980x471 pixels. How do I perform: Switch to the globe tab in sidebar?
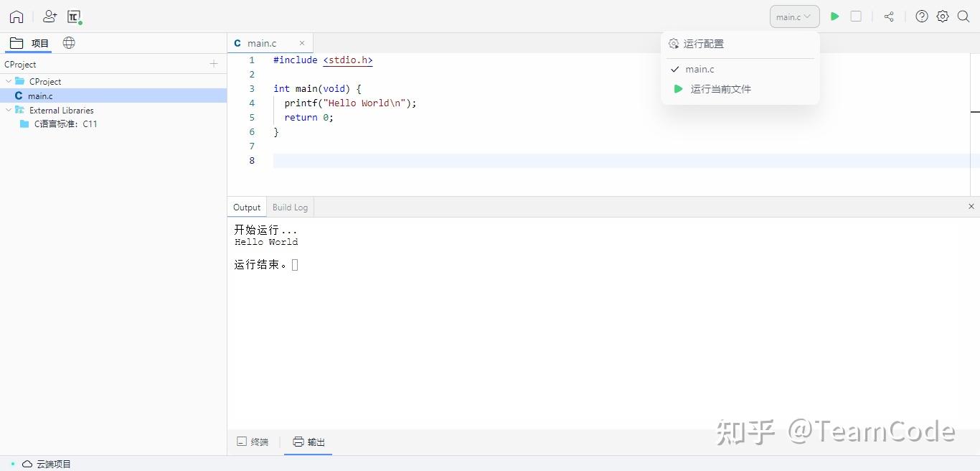coord(69,43)
